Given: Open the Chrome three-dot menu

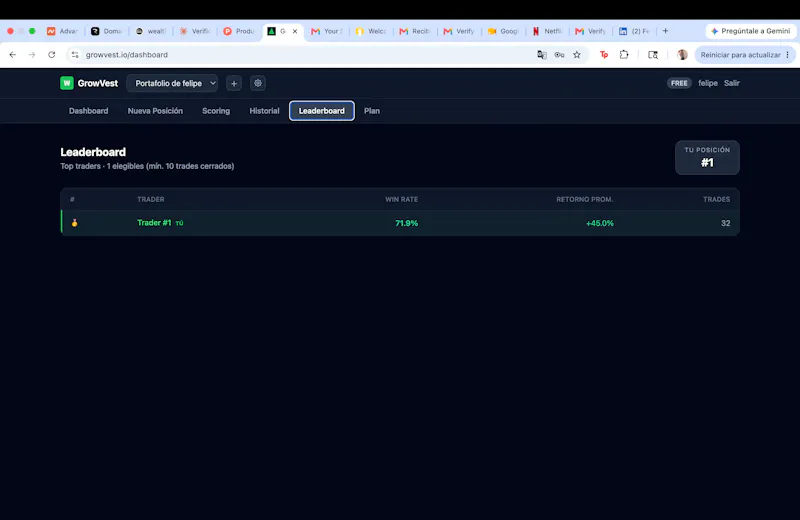Looking at the screenshot, I should pos(788,55).
